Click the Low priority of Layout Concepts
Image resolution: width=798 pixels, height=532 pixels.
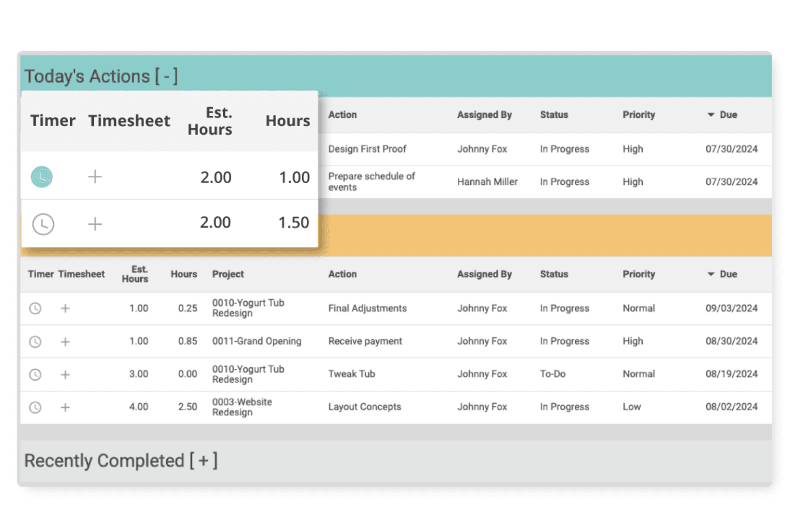coord(632,407)
